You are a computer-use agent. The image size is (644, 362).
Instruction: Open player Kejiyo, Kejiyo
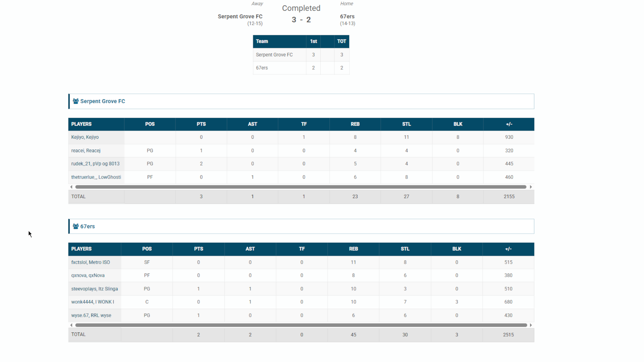[85, 137]
